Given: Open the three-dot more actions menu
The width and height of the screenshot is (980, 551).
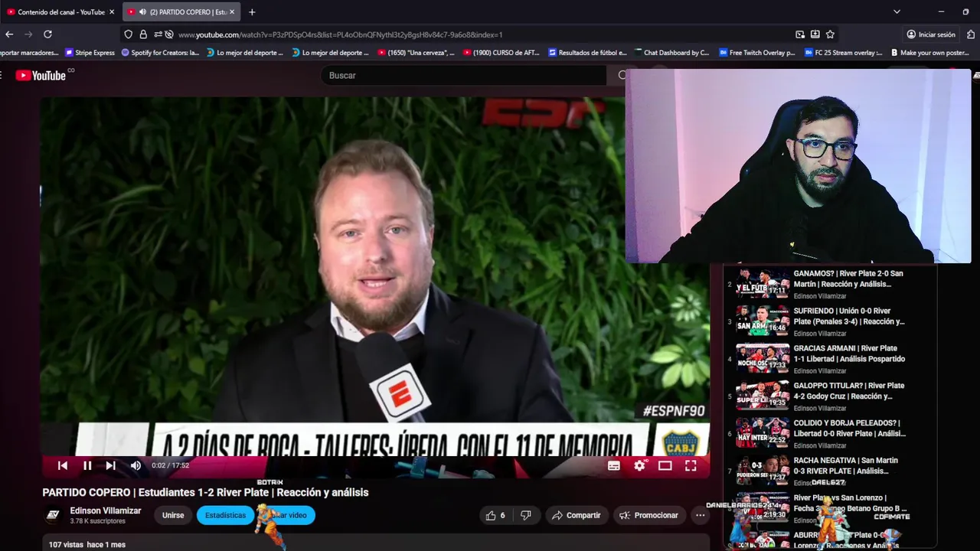Looking at the screenshot, I should pyautogui.click(x=700, y=515).
